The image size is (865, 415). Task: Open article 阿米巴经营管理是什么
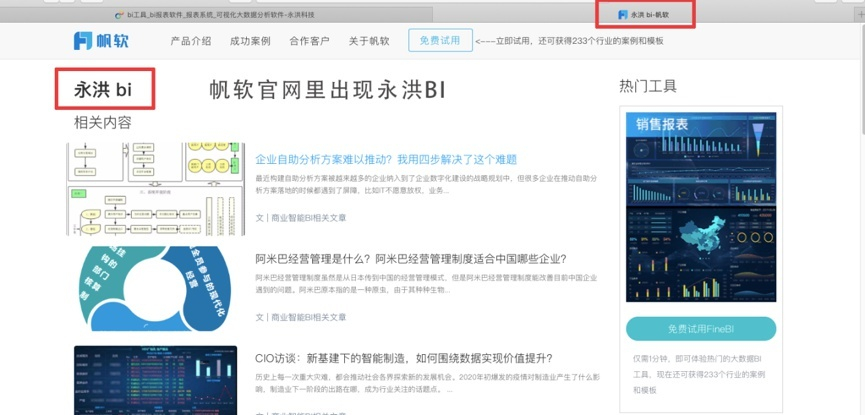411,259
